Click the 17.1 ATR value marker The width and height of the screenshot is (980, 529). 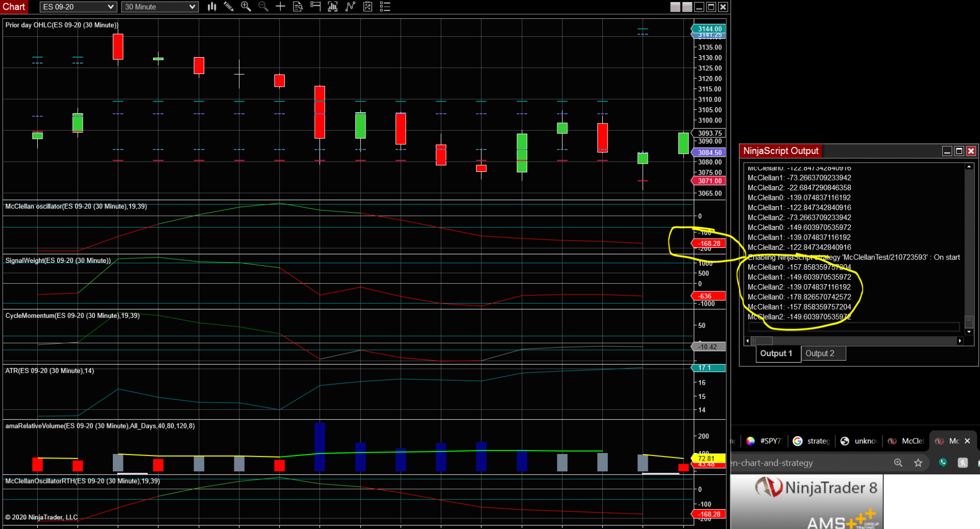(x=708, y=368)
